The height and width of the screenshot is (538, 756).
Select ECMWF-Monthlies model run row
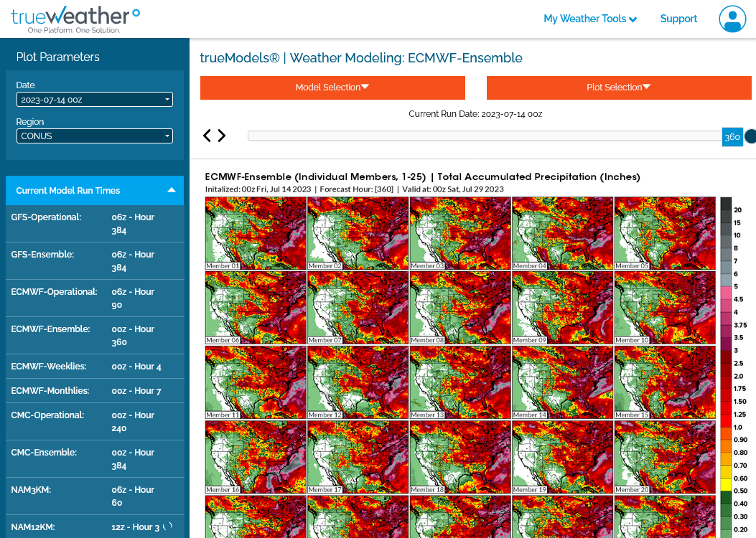95,391
